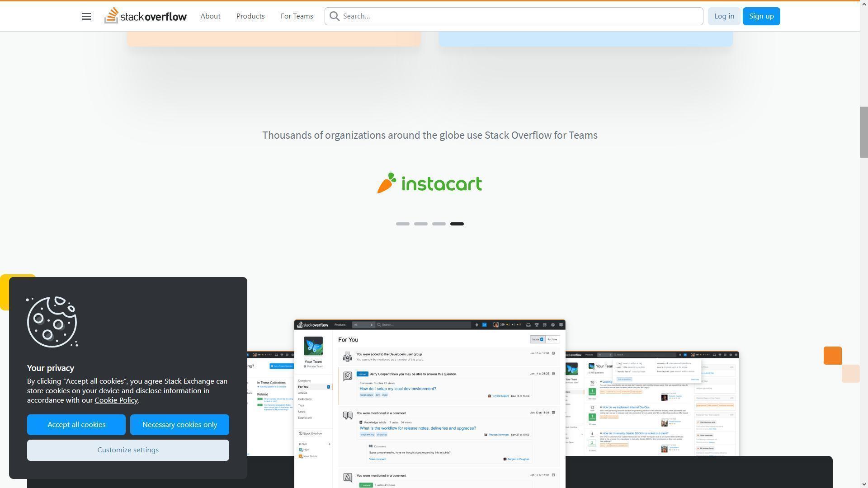Open the About navigation menu
Image resolution: width=868 pixels, height=488 pixels.
(x=210, y=16)
